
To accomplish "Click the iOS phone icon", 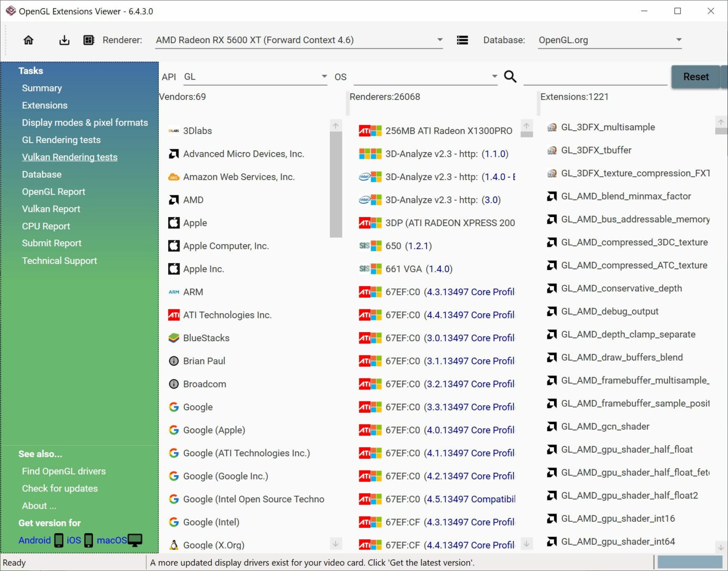I will 89,540.
